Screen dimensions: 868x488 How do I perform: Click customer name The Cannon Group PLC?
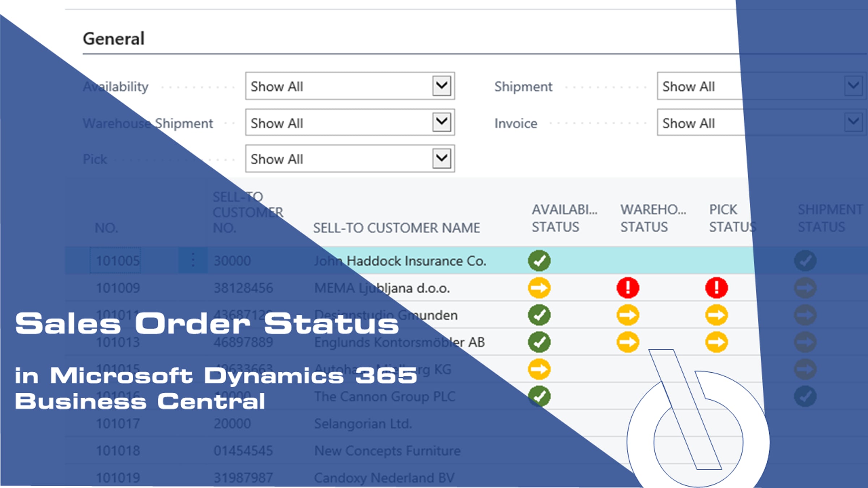click(x=384, y=397)
